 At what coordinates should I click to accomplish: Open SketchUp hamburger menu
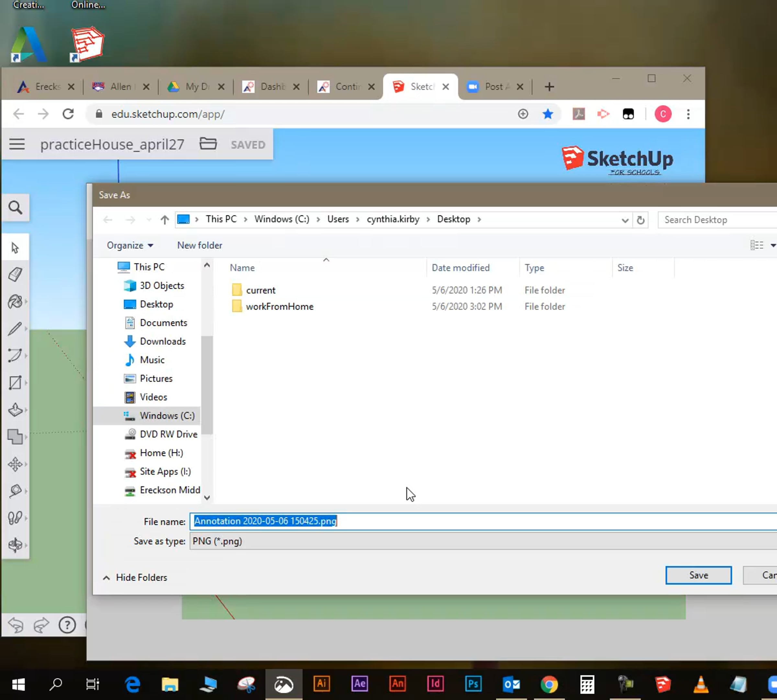click(x=17, y=144)
